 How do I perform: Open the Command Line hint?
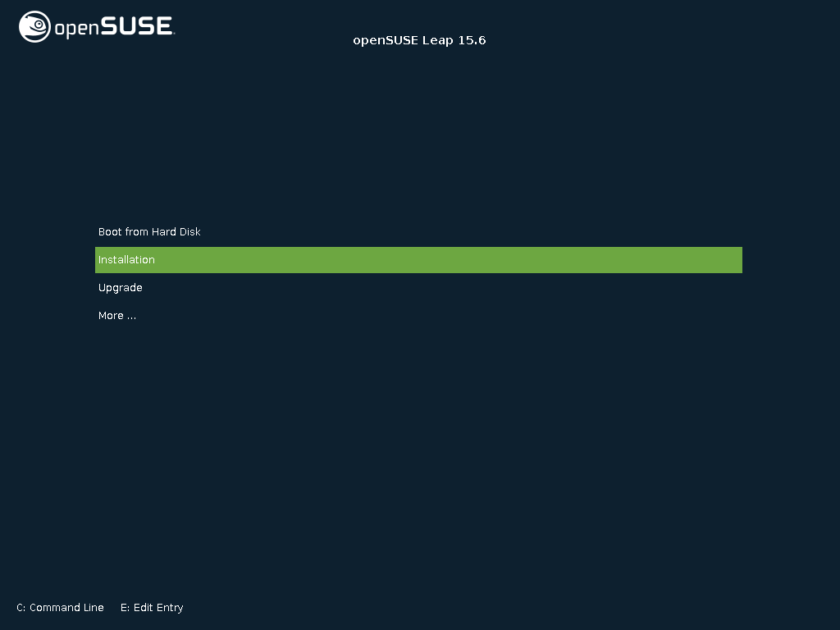(x=60, y=608)
